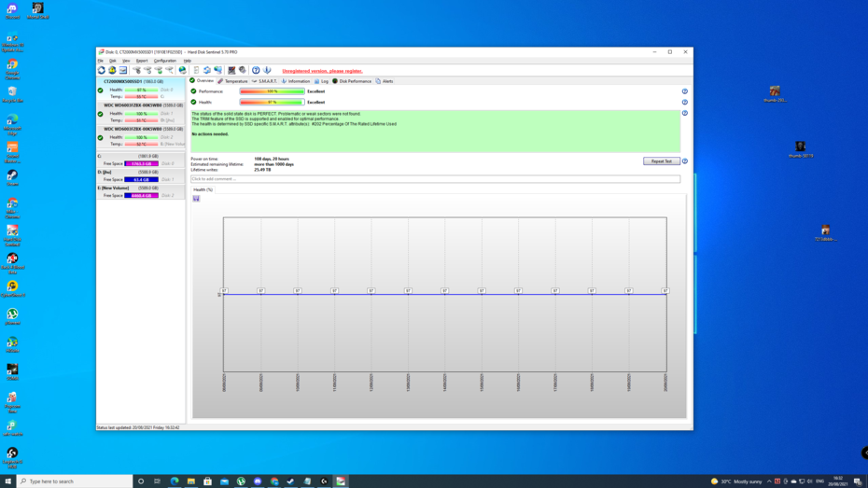Click the Windows Start button

7,481
